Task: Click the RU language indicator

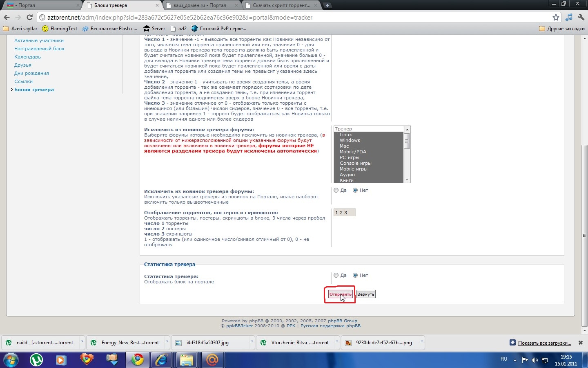Action: click(x=504, y=359)
